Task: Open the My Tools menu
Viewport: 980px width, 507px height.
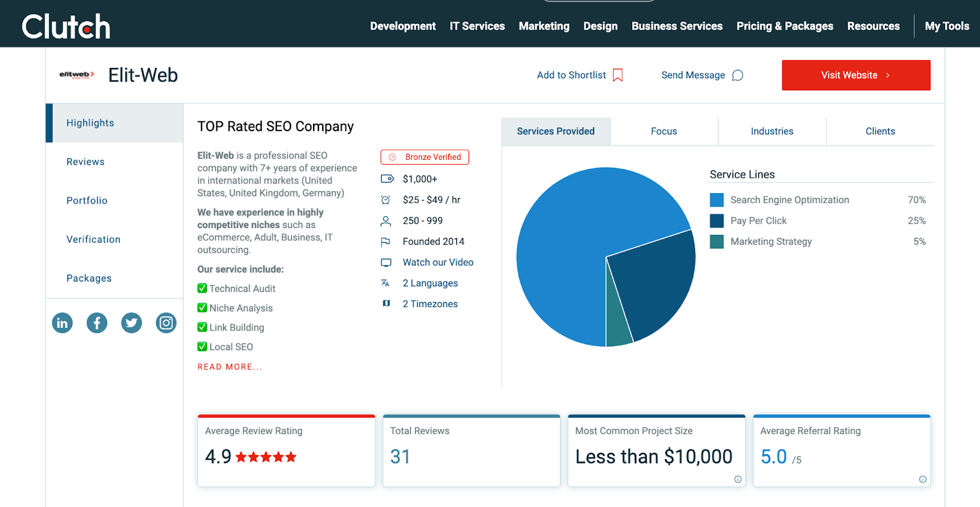Action: tap(947, 26)
